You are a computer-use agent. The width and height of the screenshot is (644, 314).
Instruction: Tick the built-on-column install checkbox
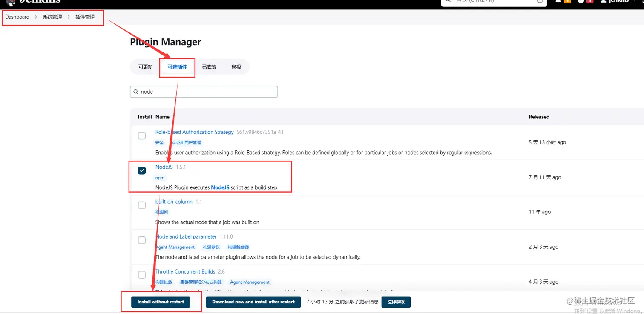click(x=142, y=205)
